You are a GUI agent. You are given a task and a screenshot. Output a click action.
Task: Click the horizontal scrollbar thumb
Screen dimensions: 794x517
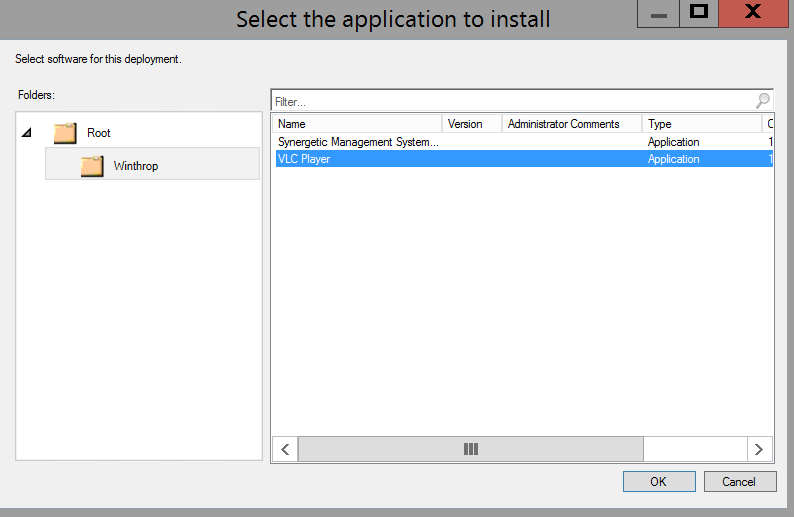pos(471,449)
